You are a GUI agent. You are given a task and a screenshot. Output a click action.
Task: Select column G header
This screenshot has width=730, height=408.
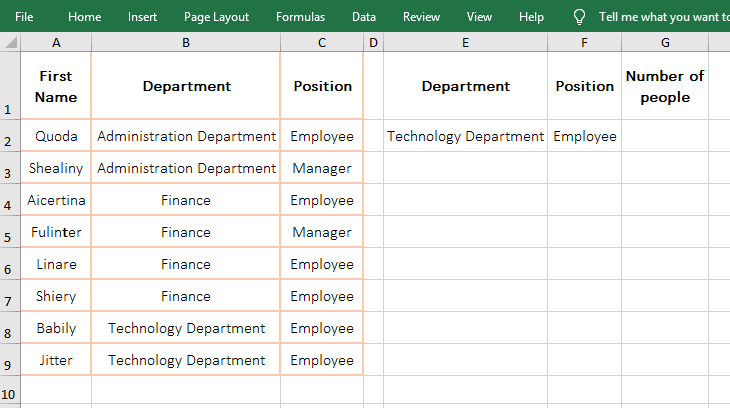coord(665,42)
